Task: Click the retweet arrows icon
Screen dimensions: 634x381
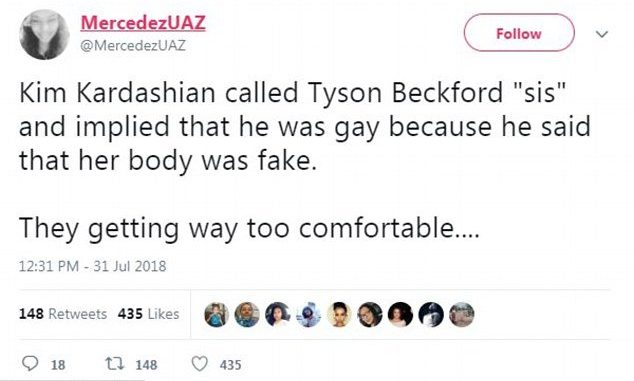Action: (114, 364)
